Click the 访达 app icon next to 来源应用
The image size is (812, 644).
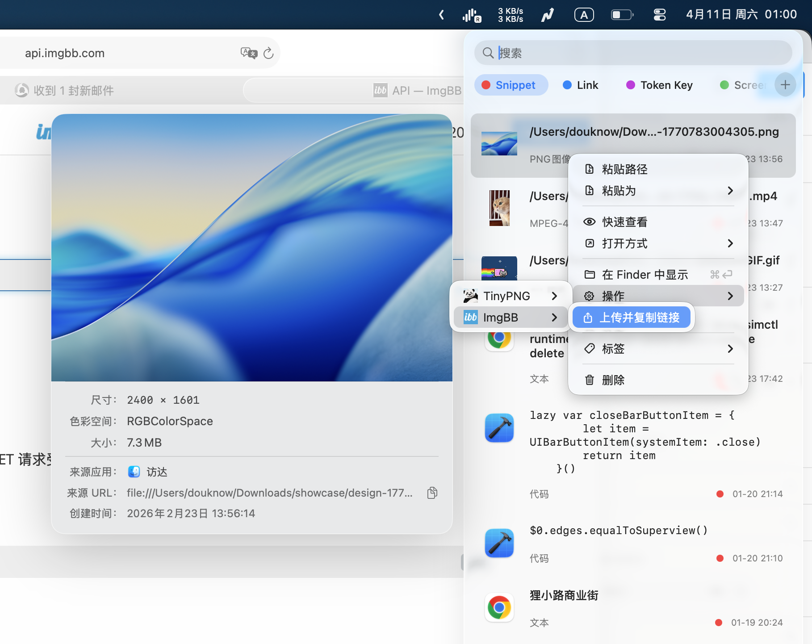[134, 472]
